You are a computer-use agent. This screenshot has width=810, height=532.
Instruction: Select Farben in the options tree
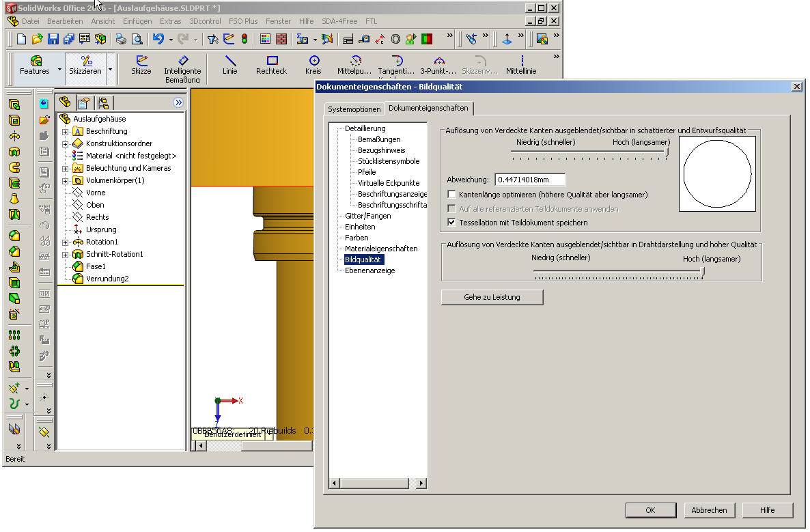click(357, 238)
